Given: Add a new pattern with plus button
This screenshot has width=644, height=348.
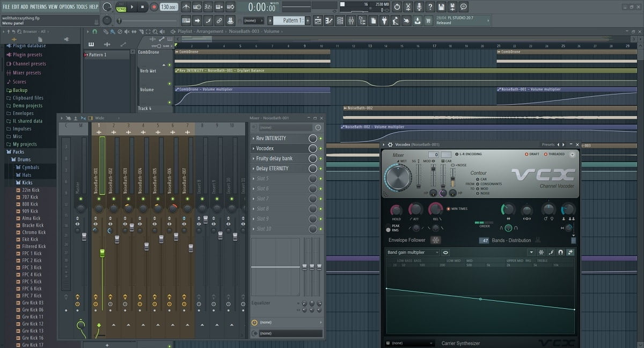Looking at the screenshot, I should click(x=309, y=20).
